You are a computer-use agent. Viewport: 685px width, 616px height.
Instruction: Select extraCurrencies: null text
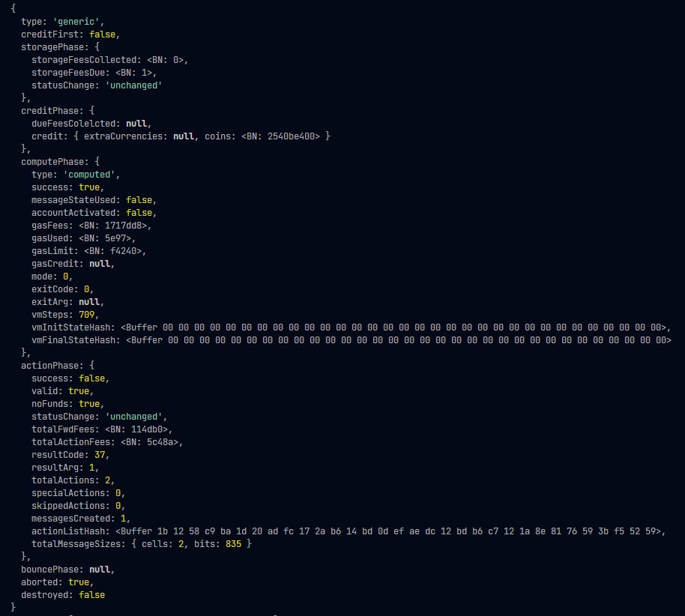139,136
